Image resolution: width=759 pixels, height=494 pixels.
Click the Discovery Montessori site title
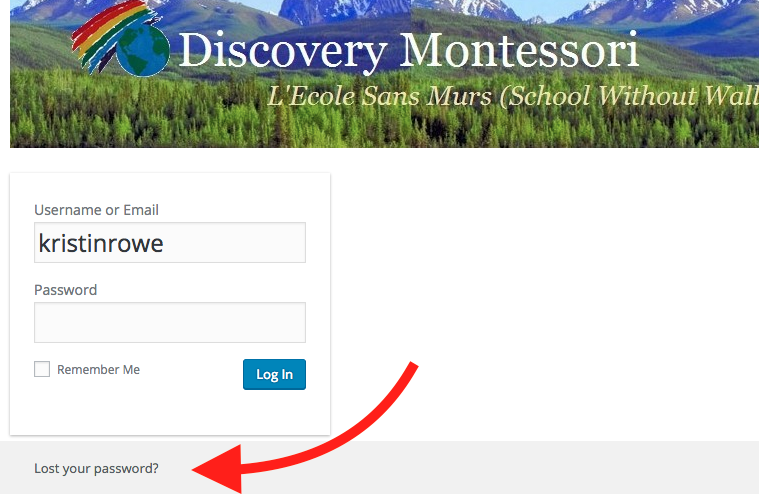(409, 51)
